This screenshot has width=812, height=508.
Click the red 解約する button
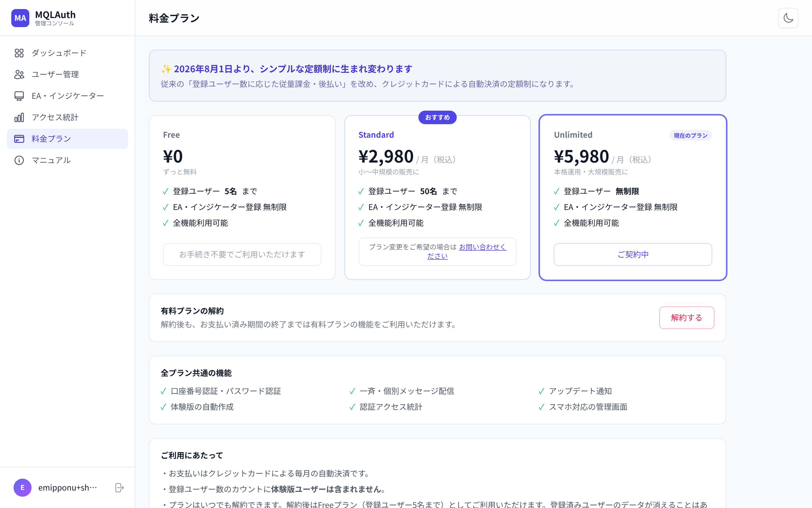(x=687, y=317)
